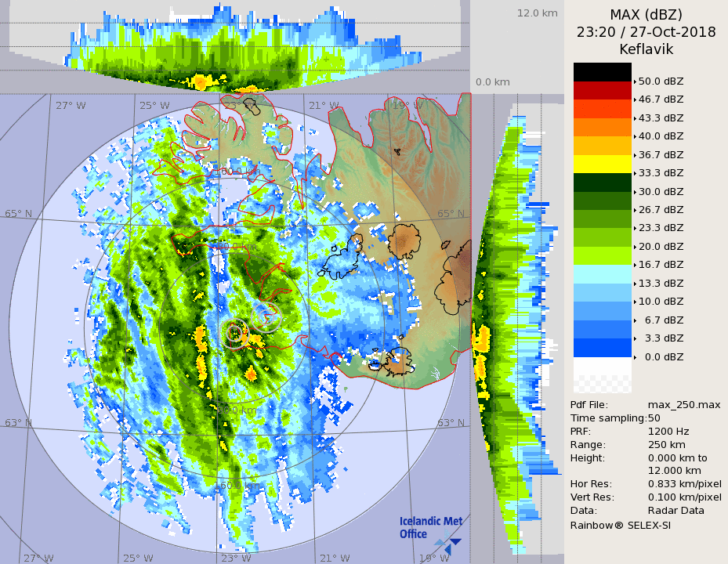The height and width of the screenshot is (564, 728).
Task: Click the arrow marker beside 50.0 dBZ
Action: click(x=635, y=81)
